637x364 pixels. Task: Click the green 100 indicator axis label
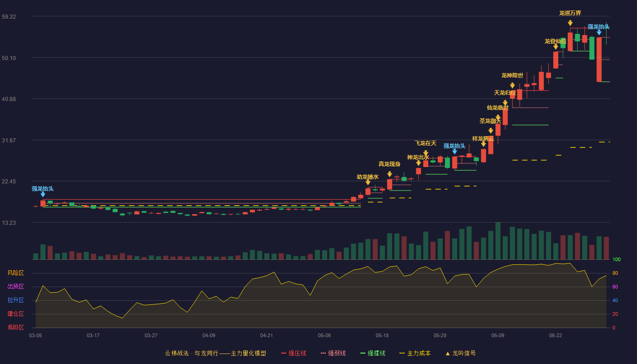click(x=617, y=259)
